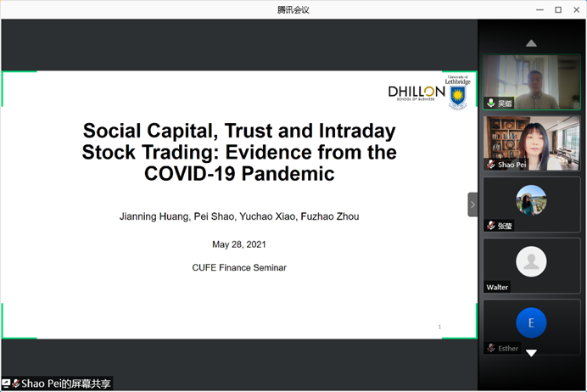Screen dimensions: 587x392
Task: Select Shao Pei's video thumbnail
Action: 532,143
